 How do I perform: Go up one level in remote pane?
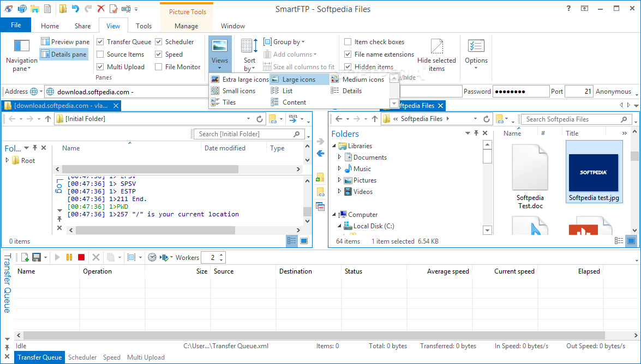click(x=48, y=119)
